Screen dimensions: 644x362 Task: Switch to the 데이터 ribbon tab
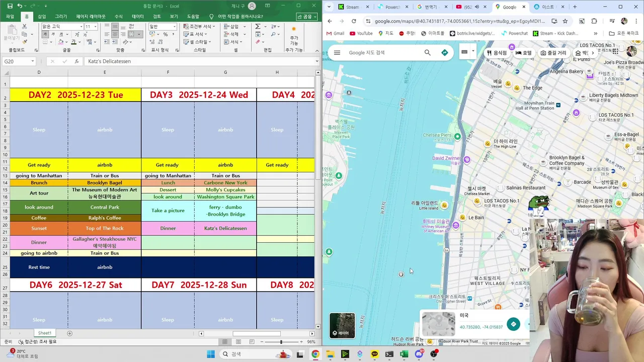[138, 16]
